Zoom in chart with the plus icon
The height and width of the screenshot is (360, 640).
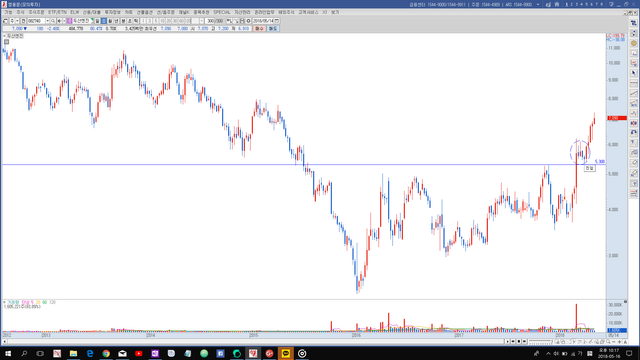[x=619, y=342]
